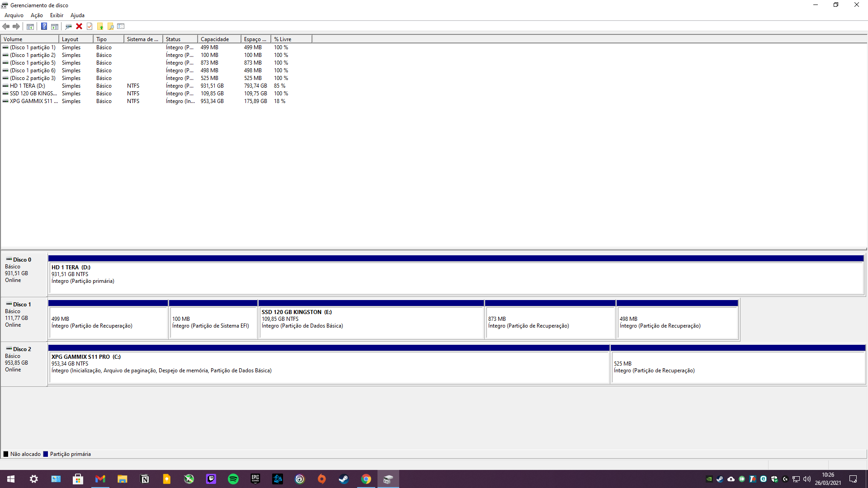868x488 pixels.
Task: Click the disk magnifier connect icon in toolbar
Action: pyautogui.click(x=68, y=26)
